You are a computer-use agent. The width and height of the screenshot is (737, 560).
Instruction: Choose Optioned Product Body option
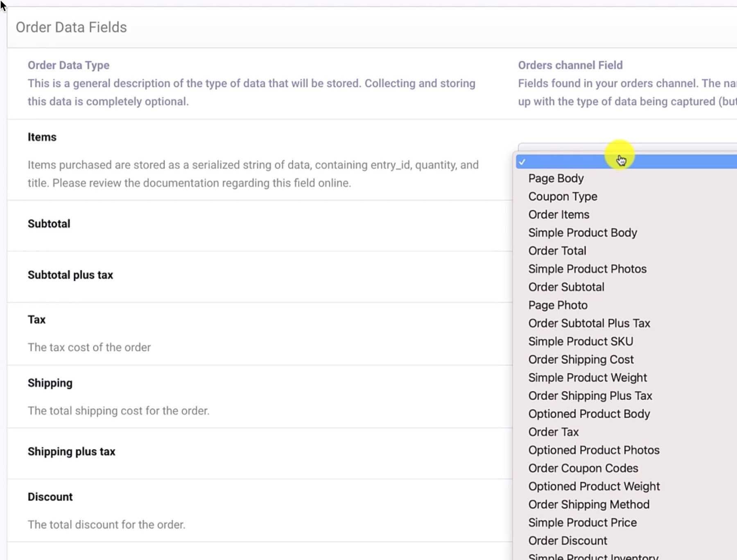[589, 414]
